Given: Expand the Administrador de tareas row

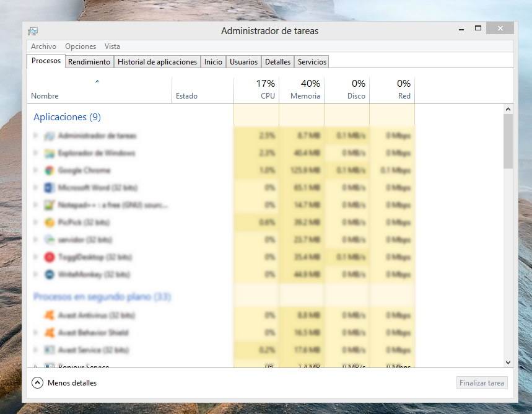Looking at the screenshot, I should pos(35,136).
